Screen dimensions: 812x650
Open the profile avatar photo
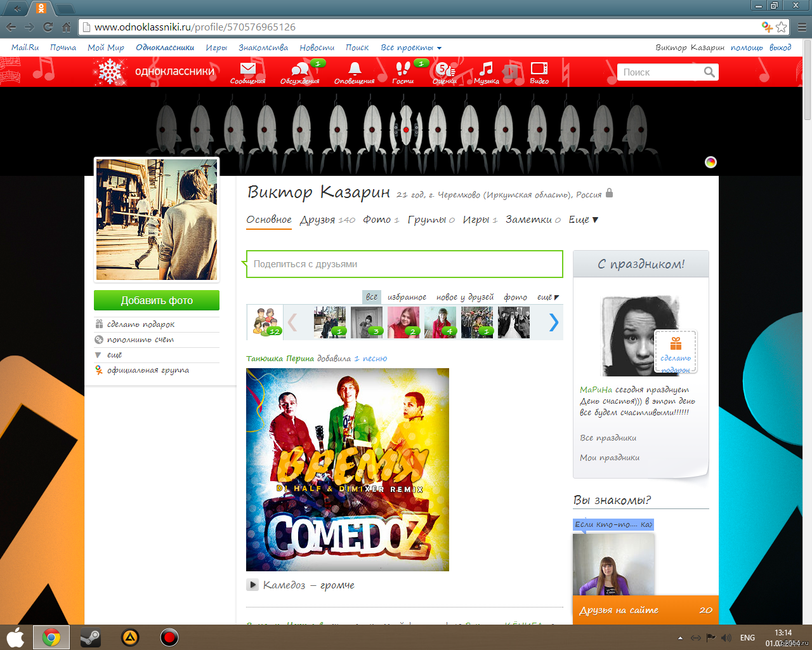[157, 220]
